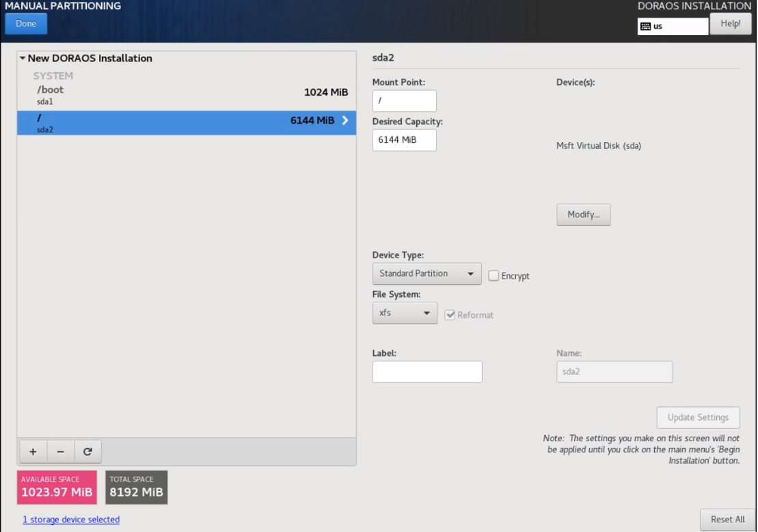
Task: Select the root / sda2 partition
Action: pos(186,123)
